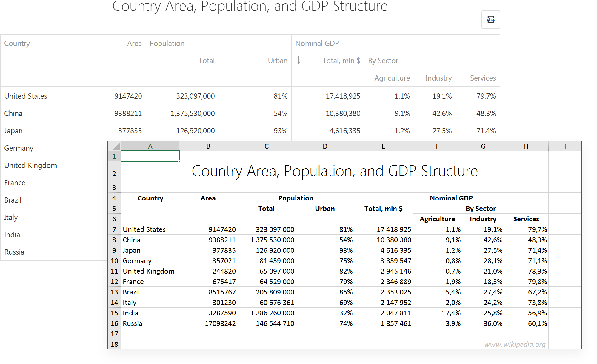The height and width of the screenshot is (364, 597).
Task: Click spreadsheet cell showing 17098242
Action: coord(208,323)
